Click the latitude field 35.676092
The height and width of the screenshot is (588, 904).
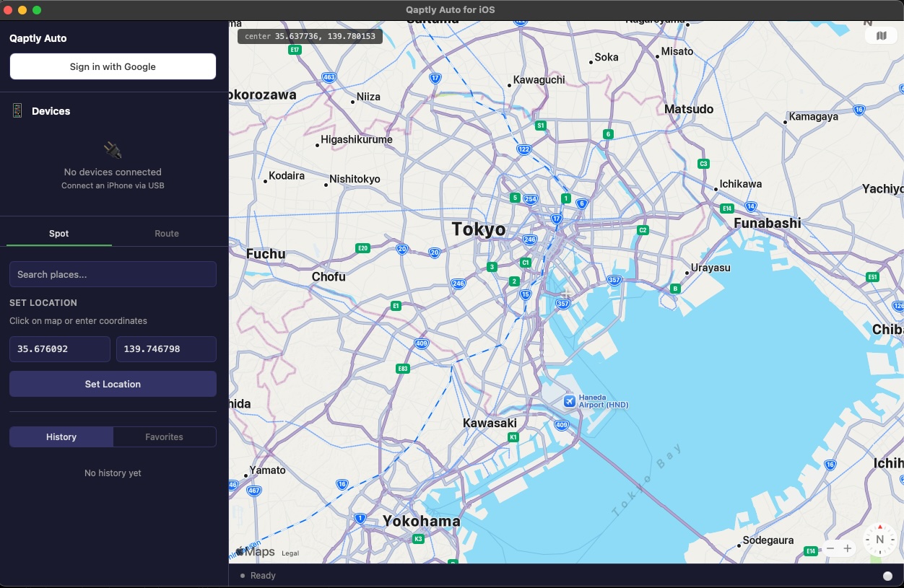point(60,349)
